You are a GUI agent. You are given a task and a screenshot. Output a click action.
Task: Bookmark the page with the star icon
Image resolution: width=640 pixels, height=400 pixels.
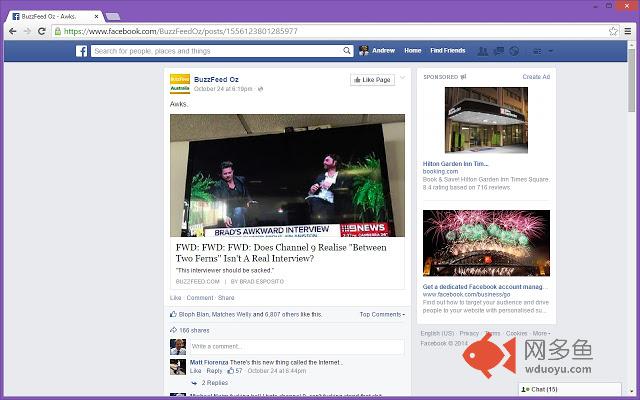pyautogui.click(x=613, y=31)
